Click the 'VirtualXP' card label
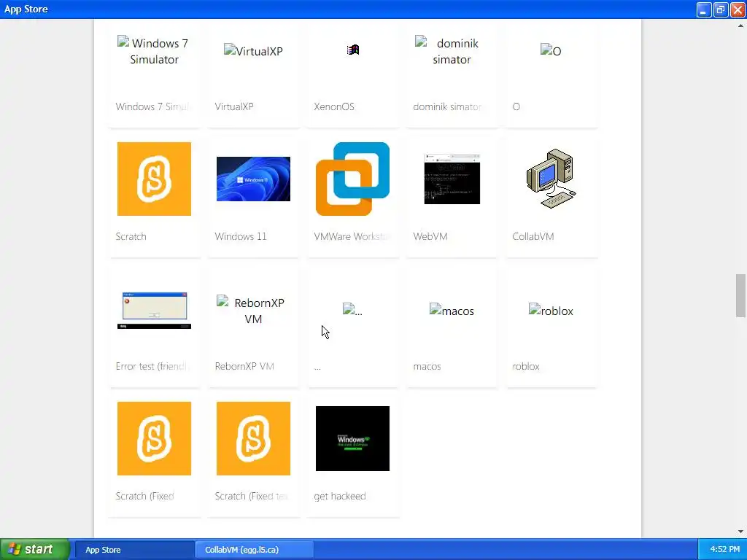 [234, 106]
